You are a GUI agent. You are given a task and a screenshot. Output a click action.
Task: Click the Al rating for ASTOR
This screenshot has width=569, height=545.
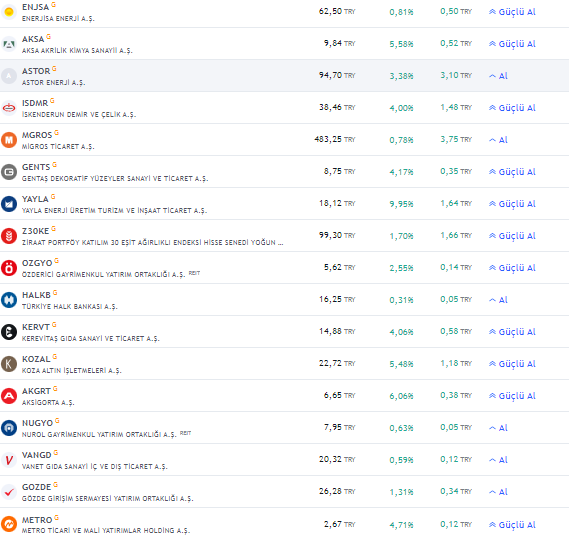(x=498, y=76)
